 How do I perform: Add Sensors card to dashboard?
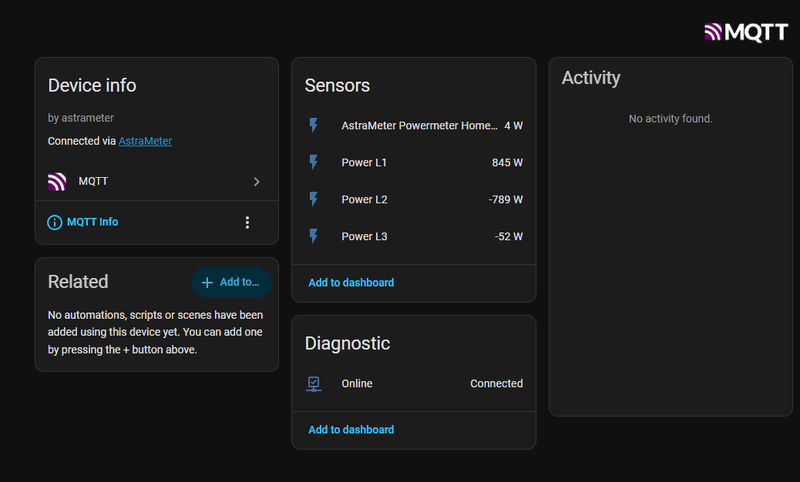351,283
